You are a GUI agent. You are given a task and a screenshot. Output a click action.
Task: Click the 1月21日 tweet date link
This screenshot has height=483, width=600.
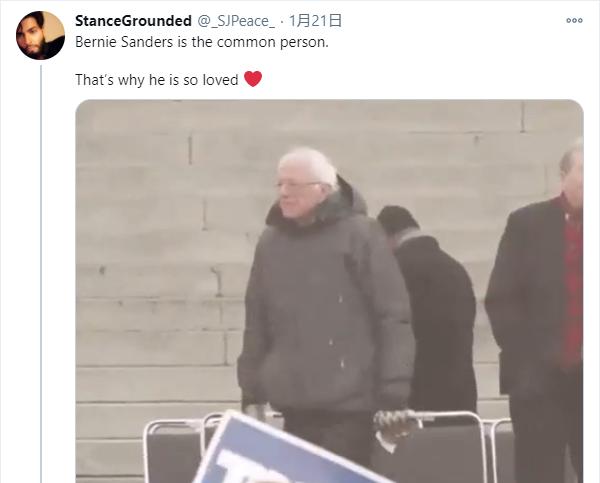(x=315, y=21)
